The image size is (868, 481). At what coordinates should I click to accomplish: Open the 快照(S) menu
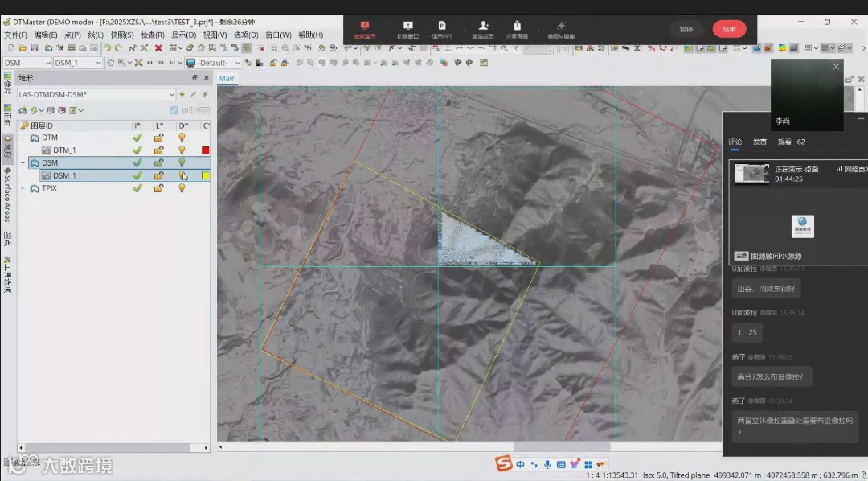click(x=122, y=35)
